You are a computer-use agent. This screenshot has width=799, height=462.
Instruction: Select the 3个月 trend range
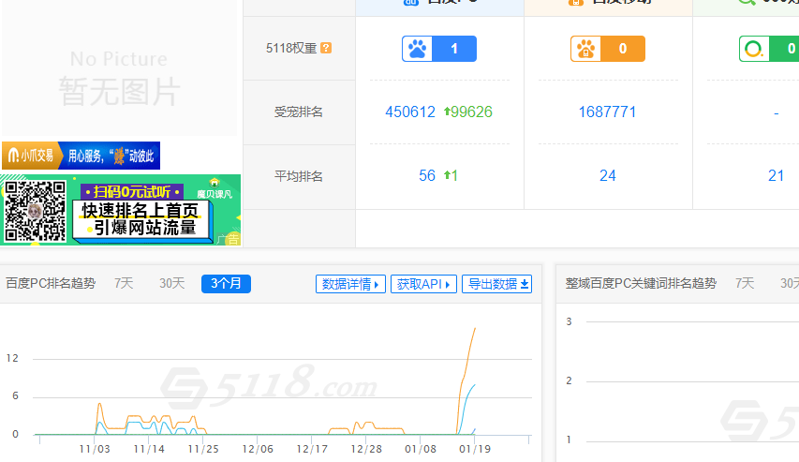(226, 283)
